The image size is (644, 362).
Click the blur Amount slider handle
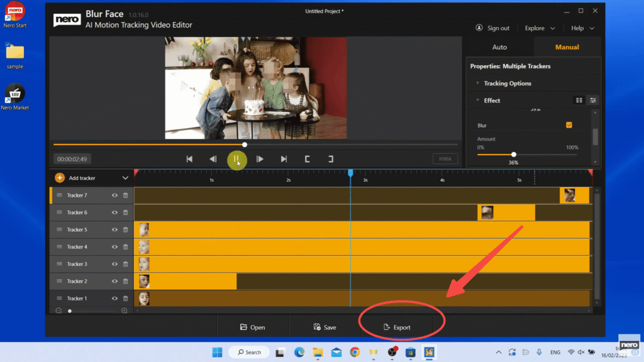coord(513,155)
